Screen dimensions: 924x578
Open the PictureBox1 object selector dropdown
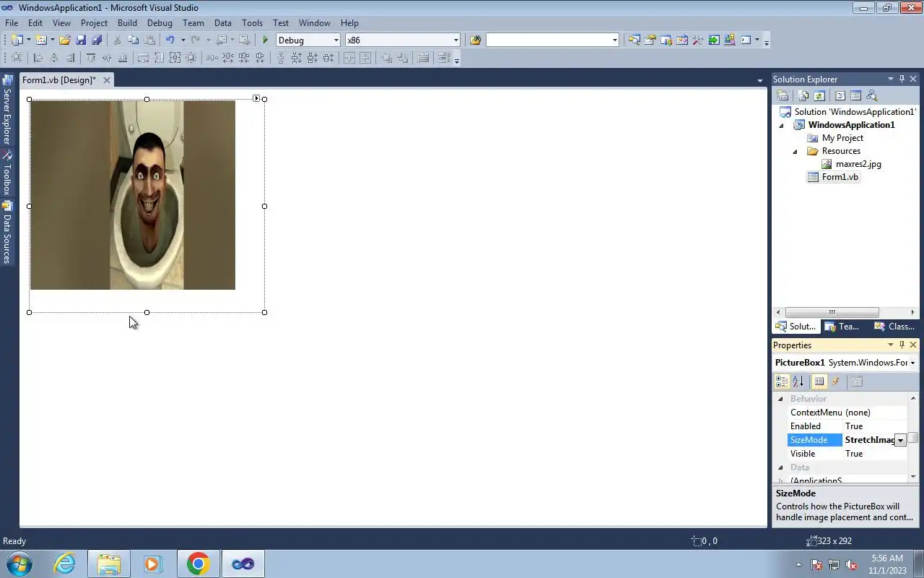pos(912,363)
